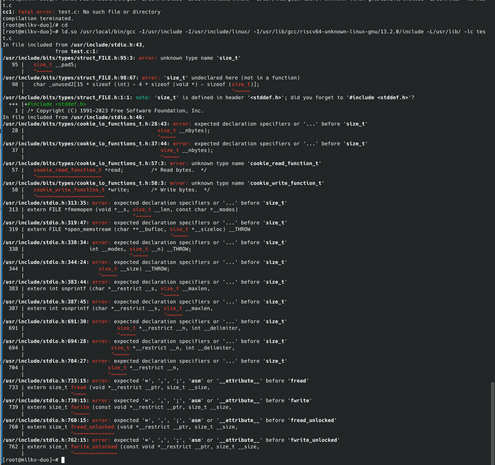
Task: Click the stdio.h:762:15 error before 'fwrite_unlocked'
Action: (x=171, y=440)
